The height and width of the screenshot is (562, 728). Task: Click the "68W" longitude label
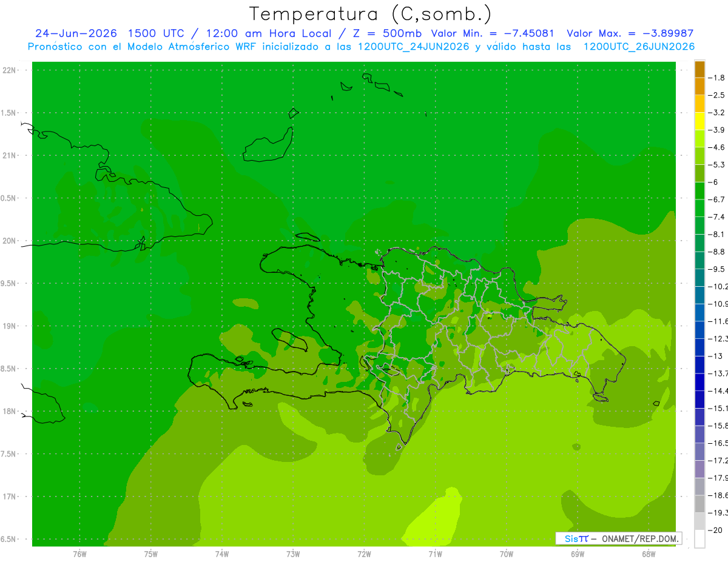point(649,555)
